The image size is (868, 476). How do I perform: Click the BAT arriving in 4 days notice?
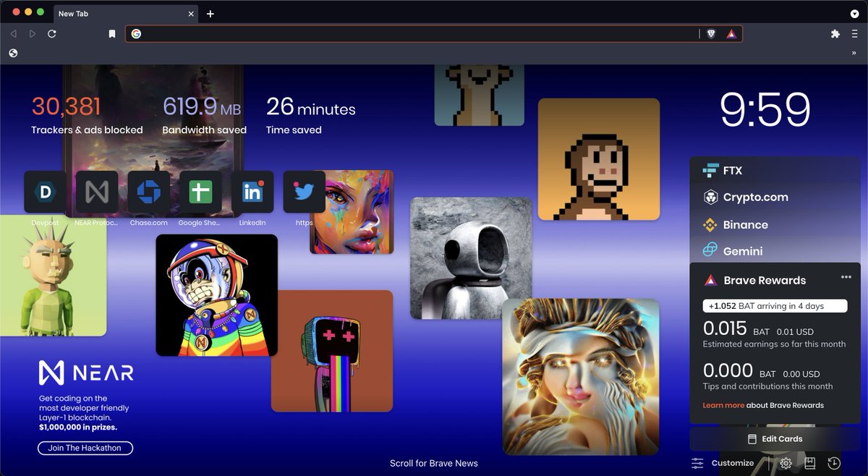(x=775, y=306)
